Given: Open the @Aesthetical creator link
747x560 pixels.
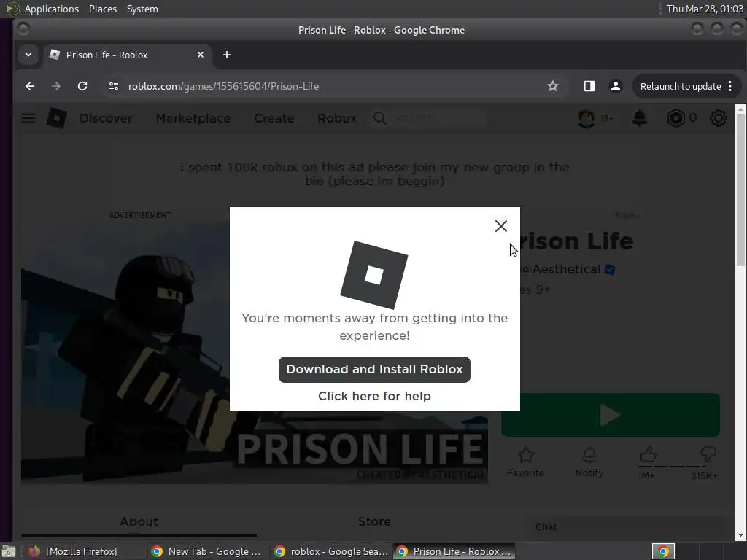Looking at the screenshot, I should [561, 270].
